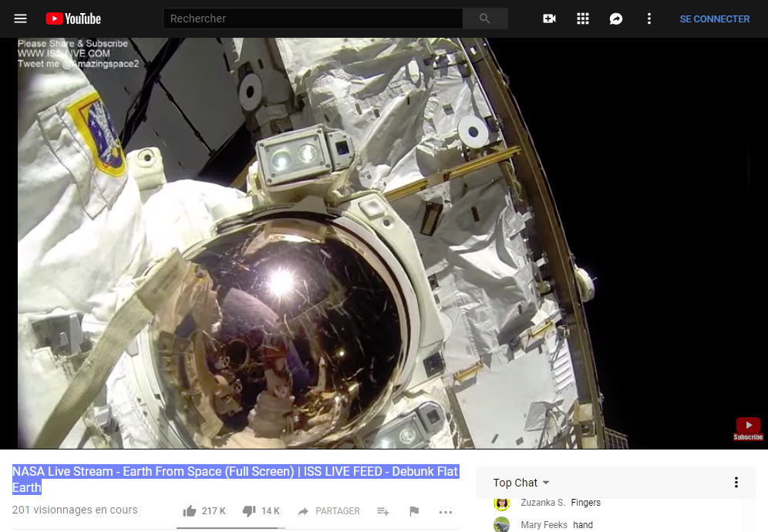Click the red Subscribe watermark in video
The width and height of the screenshot is (768, 532).
[x=748, y=429]
